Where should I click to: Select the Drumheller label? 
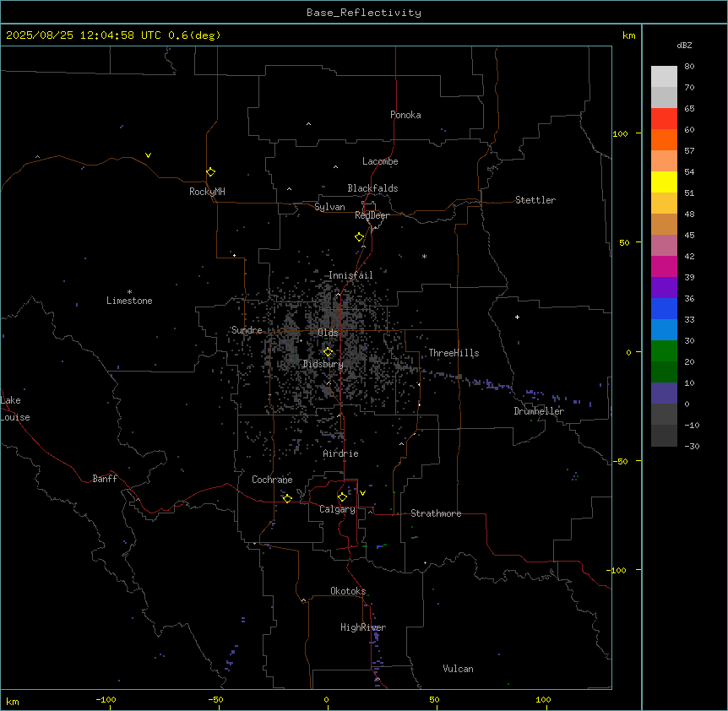[539, 411]
